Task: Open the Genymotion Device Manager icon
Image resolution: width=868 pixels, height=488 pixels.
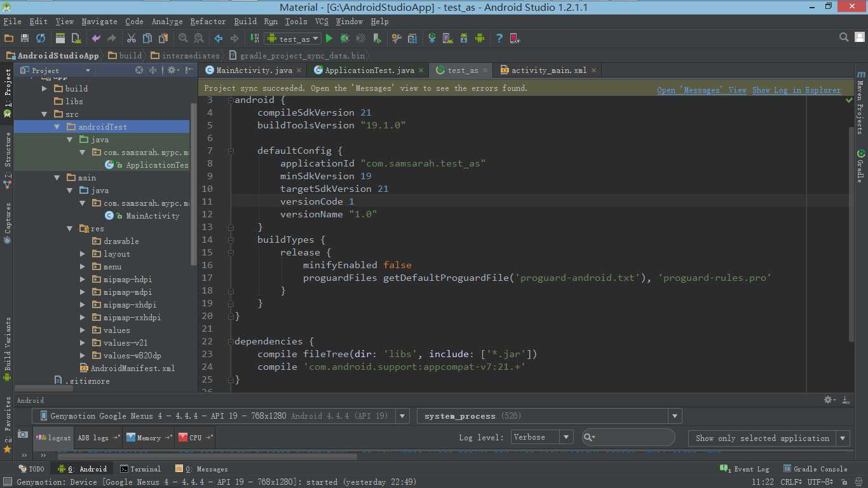Action: [515, 39]
